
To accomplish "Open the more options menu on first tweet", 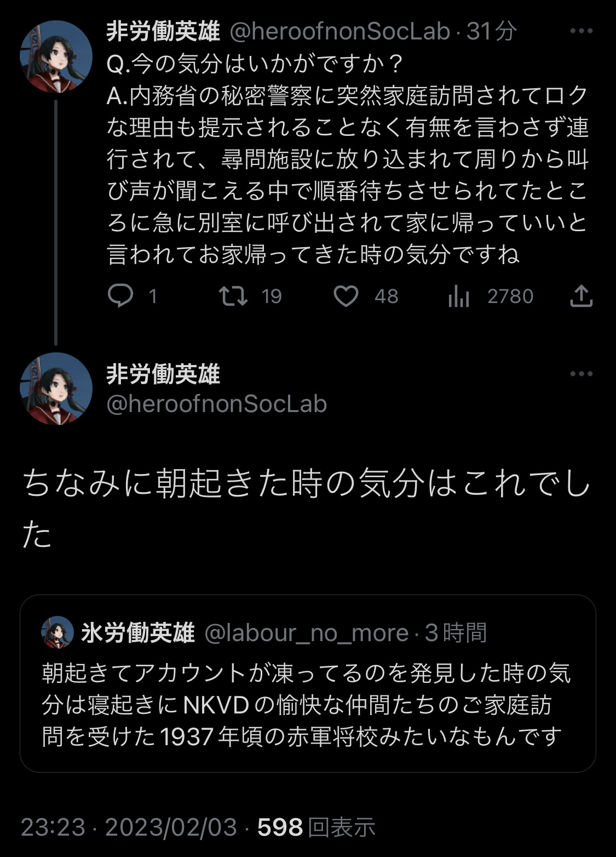I will point(581,31).
